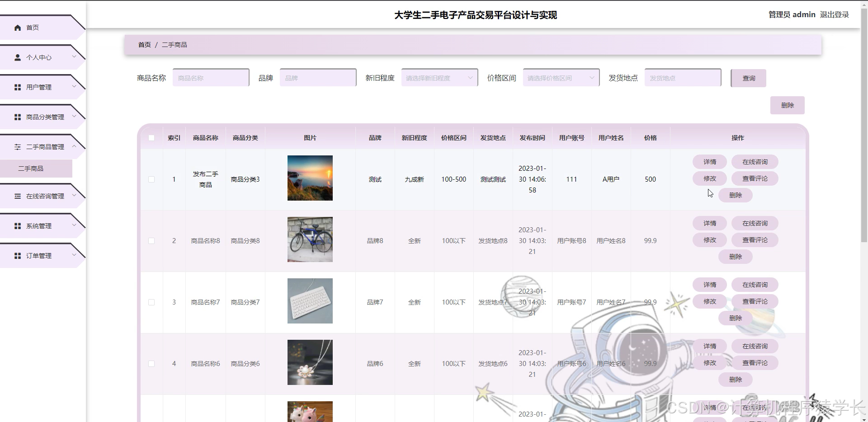
Task: Check the checkbox for 商品名称8 row
Action: [151, 241]
